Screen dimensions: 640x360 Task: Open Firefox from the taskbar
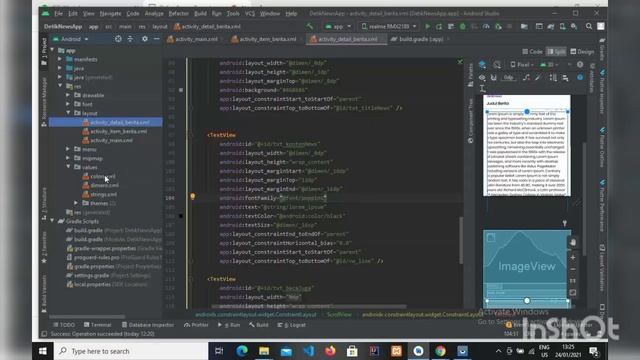(x=330, y=351)
